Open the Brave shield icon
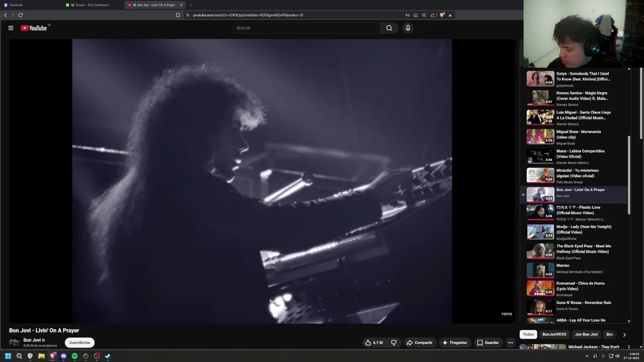The height and width of the screenshot is (362, 644). tap(442, 15)
